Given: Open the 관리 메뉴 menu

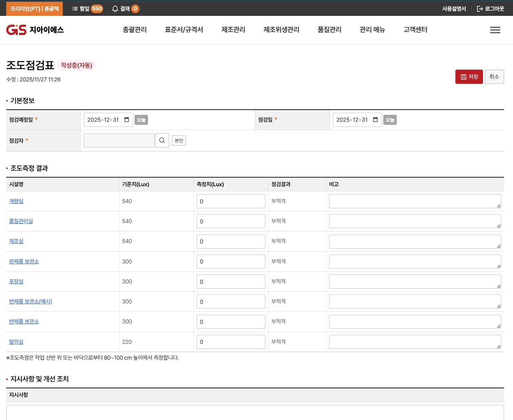Looking at the screenshot, I should [372, 30].
